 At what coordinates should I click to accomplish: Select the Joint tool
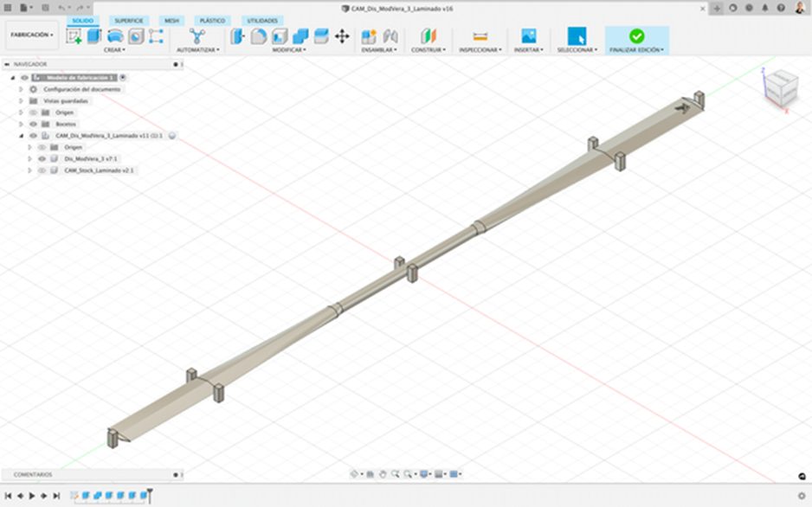[390, 36]
